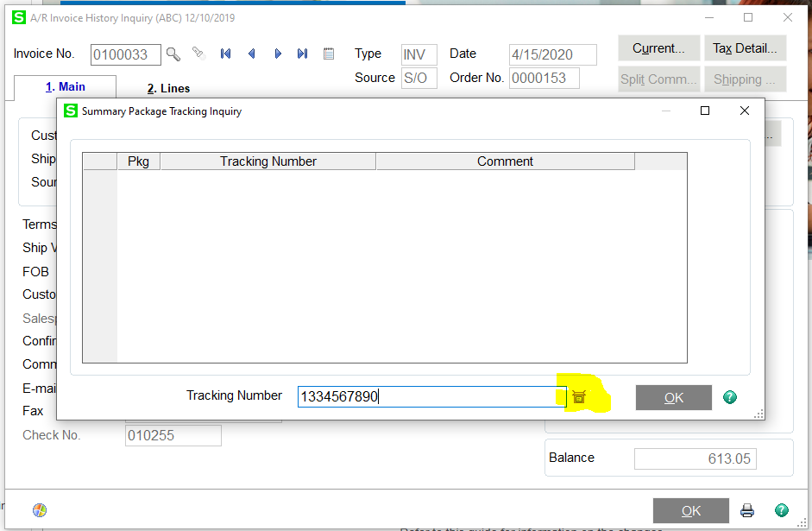Click the colorful globe icon at bottom left
The height and width of the screenshot is (531, 812).
(x=40, y=510)
